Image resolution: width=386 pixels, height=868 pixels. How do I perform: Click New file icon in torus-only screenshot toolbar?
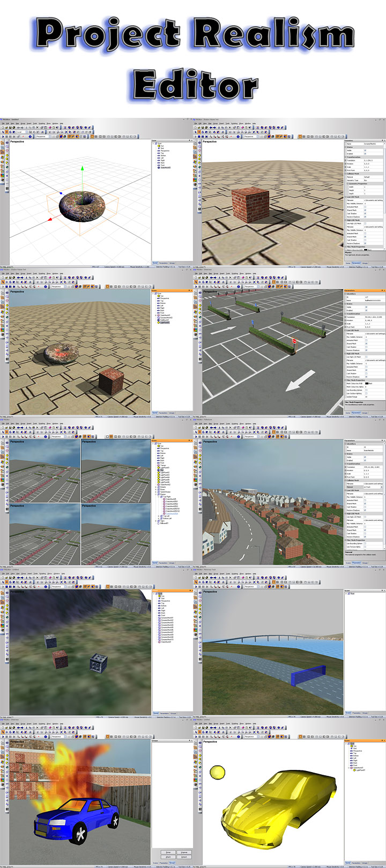(x=3, y=128)
